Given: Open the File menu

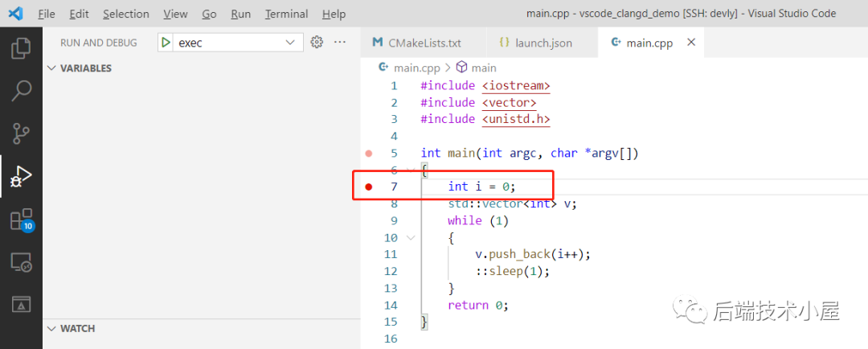Looking at the screenshot, I should (47, 14).
